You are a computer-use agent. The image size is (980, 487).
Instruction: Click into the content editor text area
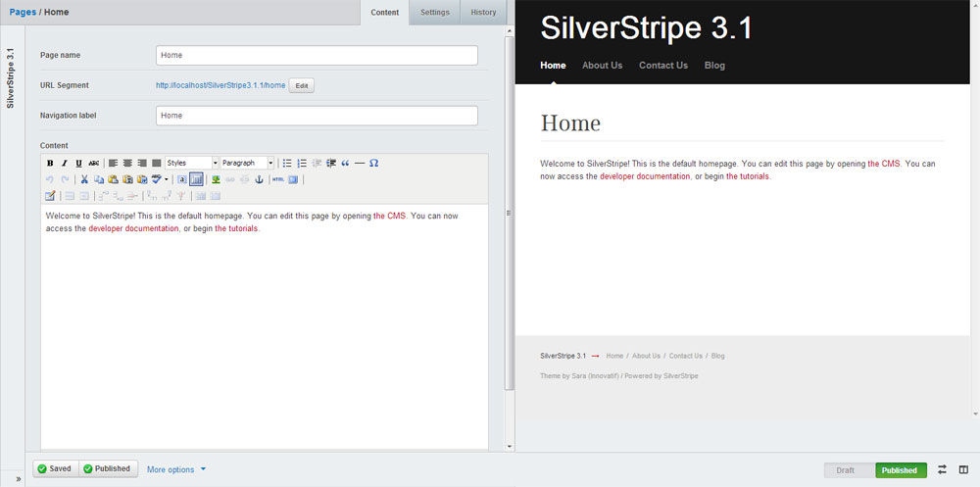(x=265, y=325)
